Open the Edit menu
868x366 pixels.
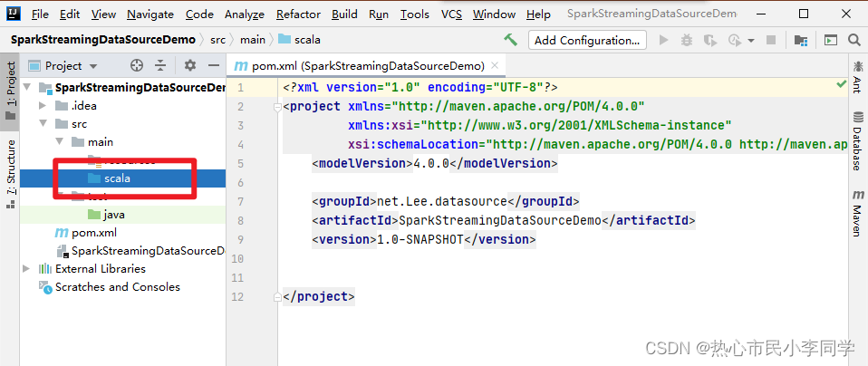point(70,14)
